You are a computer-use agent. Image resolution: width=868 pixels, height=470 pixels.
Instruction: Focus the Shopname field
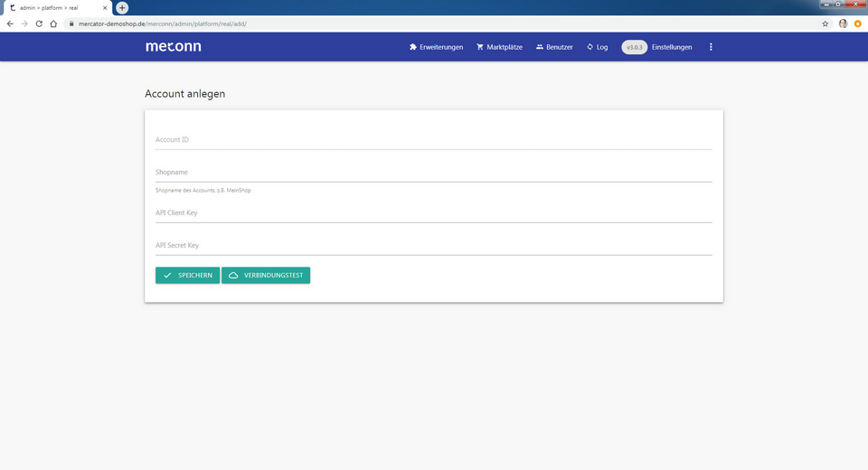(x=433, y=173)
